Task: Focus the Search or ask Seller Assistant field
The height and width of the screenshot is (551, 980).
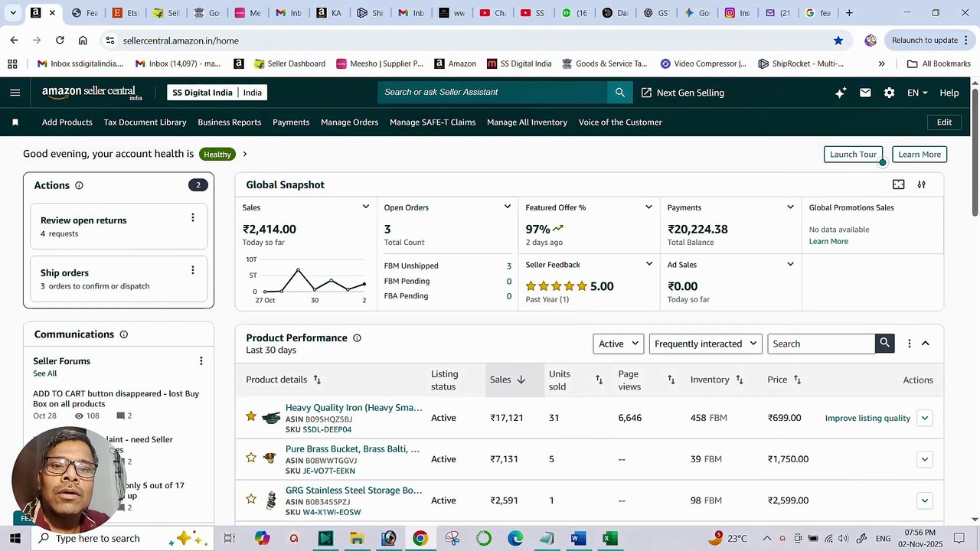Action: coord(492,93)
